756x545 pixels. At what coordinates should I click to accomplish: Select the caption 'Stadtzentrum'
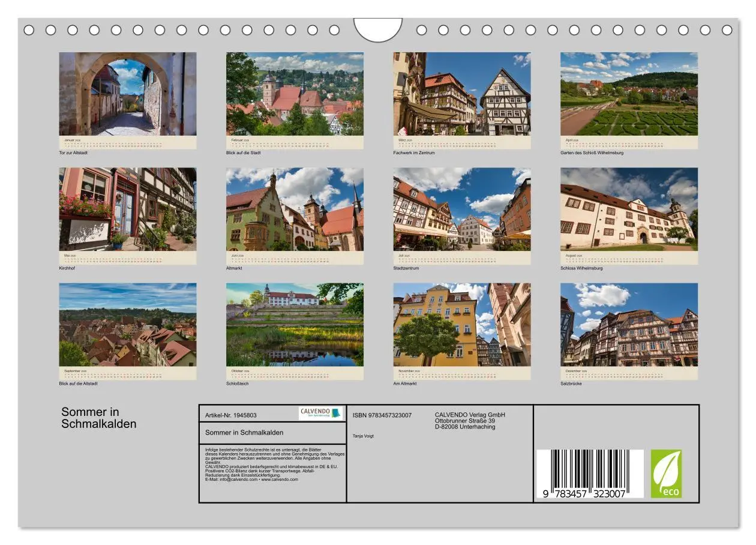pyautogui.click(x=406, y=268)
